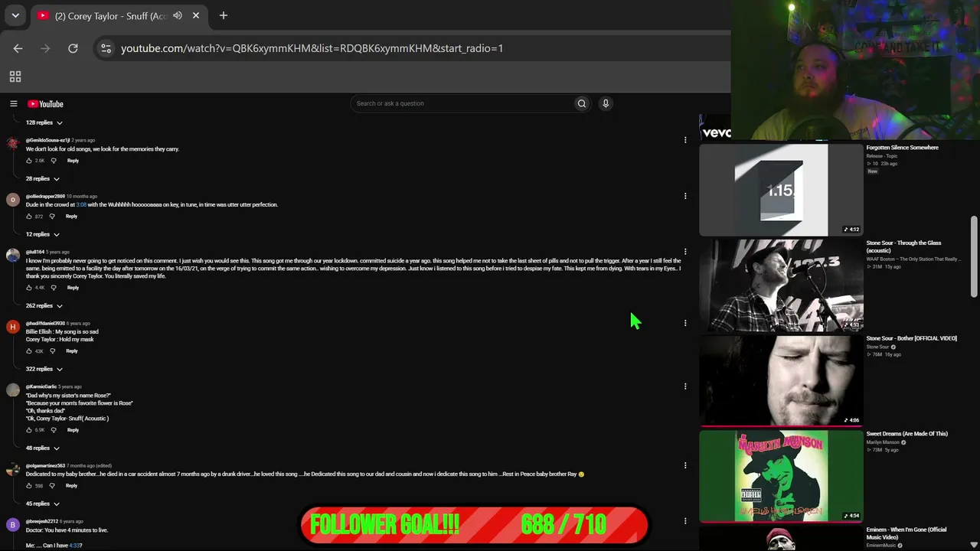Click the search magnifier button
Screen dimensions: 980x551
(582, 103)
